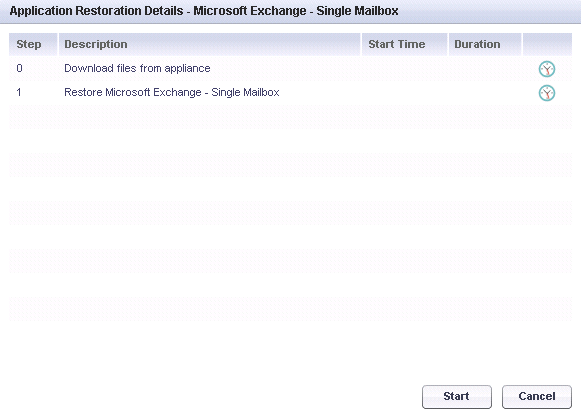Click pending clock icon for Restore Exchange step

[547, 93]
